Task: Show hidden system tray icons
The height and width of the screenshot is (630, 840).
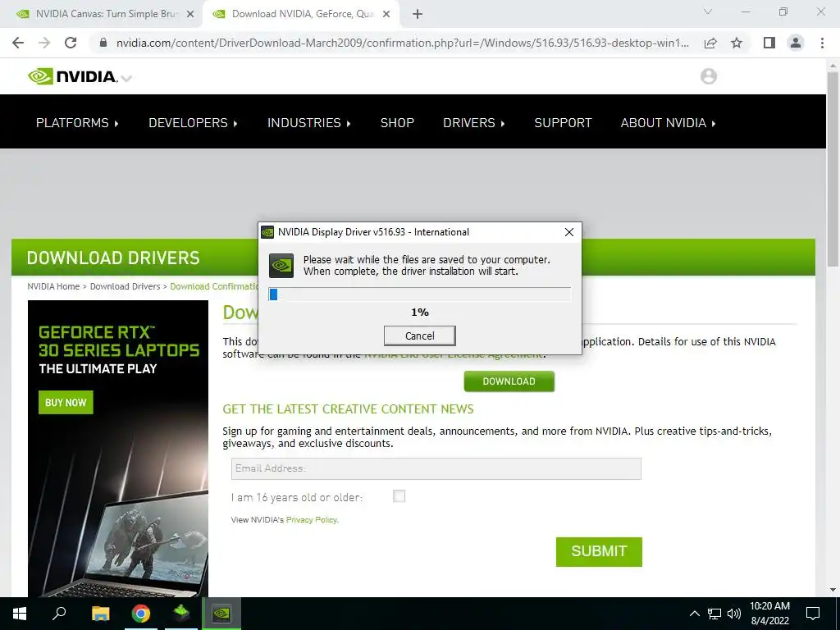Action: 694,614
